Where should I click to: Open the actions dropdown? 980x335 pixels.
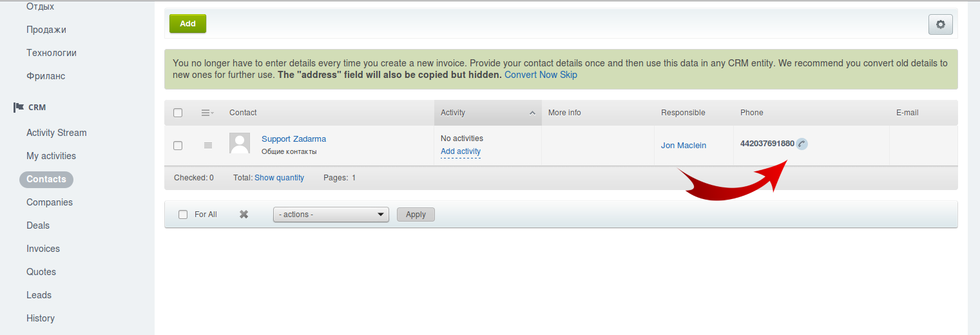[331, 215]
